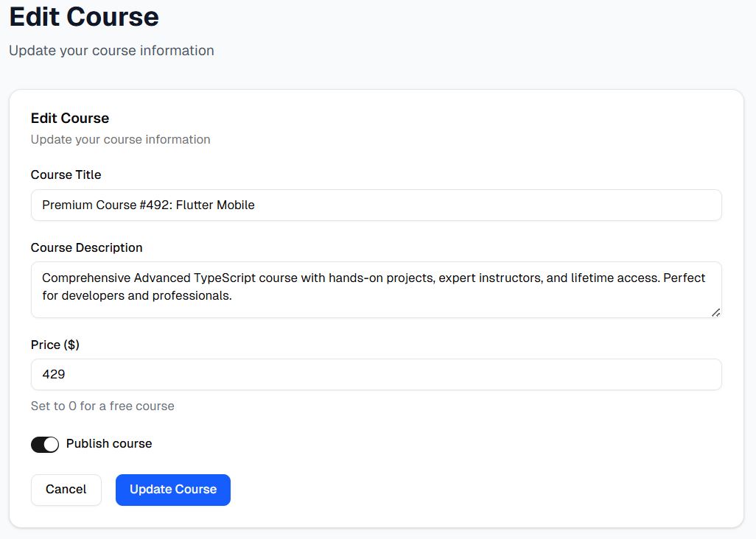Click inside the Course Description textarea
Screen dimensions: 756x539
[376, 287]
